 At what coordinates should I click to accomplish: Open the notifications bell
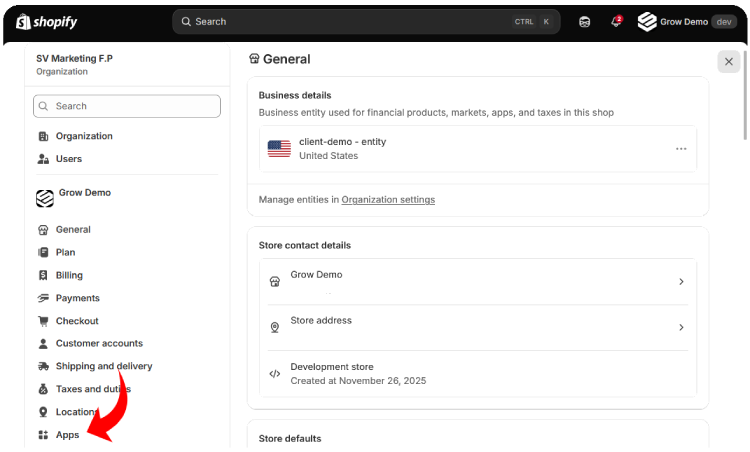(616, 21)
